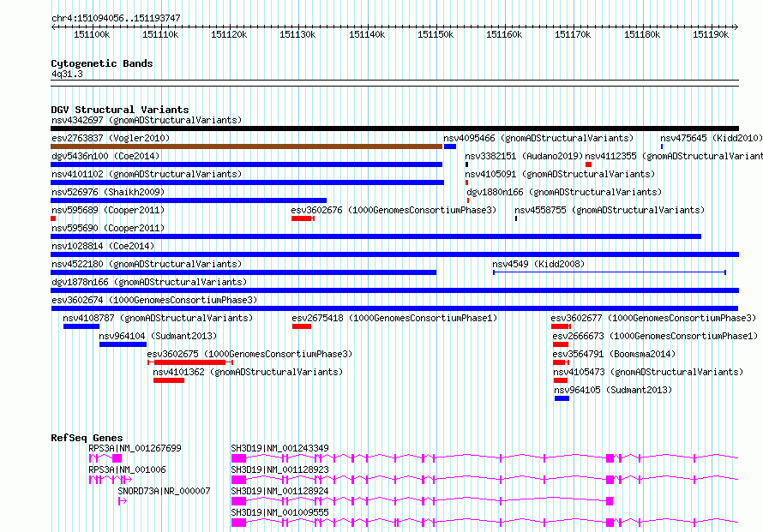
Task: Click the red esv2666673 variant bar
Action: coord(561,344)
